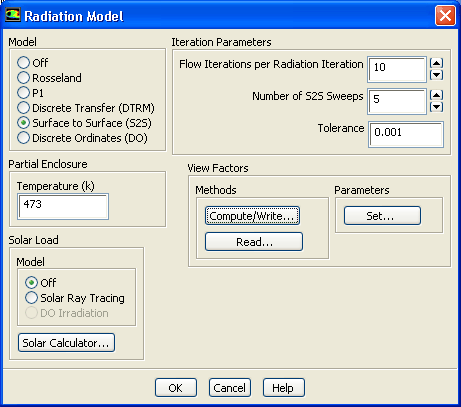This screenshot has width=461, height=407.
Task: Select Off under Solar Load model
Action: [31, 283]
